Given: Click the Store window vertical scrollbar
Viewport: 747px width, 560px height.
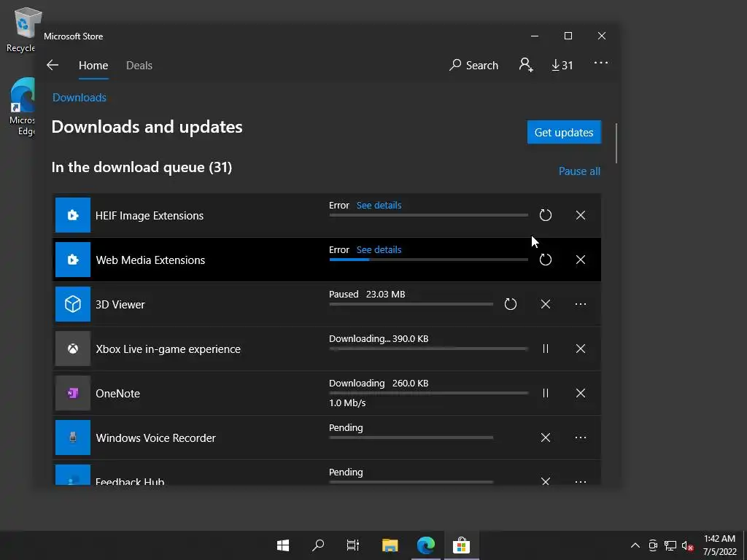Looking at the screenshot, I should (x=616, y=144).
